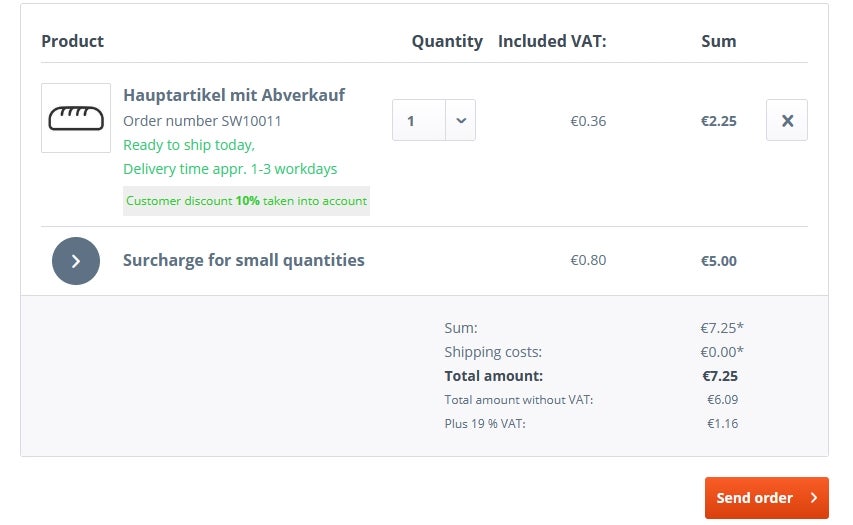Viewport: 853px width, 525px height.
Task: Remove Hauptartikel item with the X button
Action: (x=787, y=120)
